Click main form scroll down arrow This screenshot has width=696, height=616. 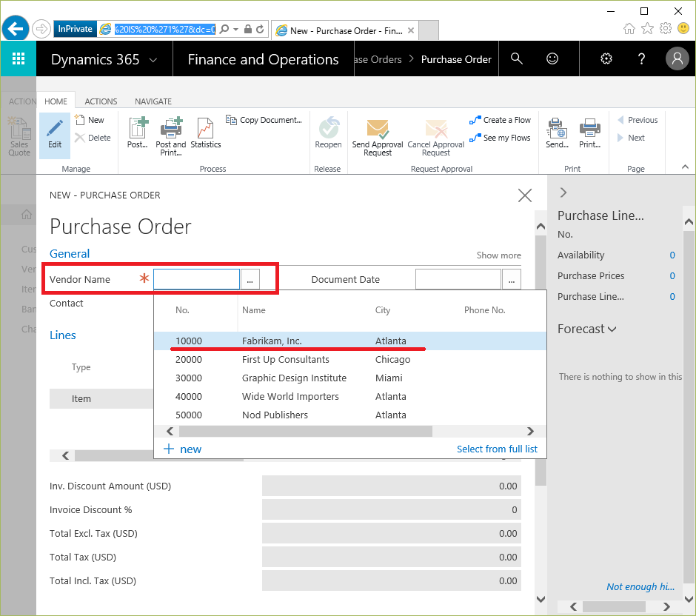pyautogui.click(x=541, y=600)
